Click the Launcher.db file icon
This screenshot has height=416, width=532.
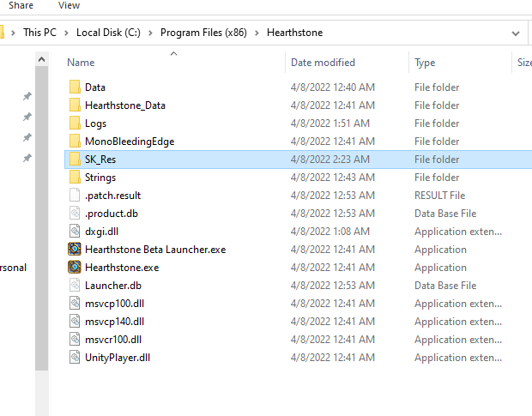point(75,286)
